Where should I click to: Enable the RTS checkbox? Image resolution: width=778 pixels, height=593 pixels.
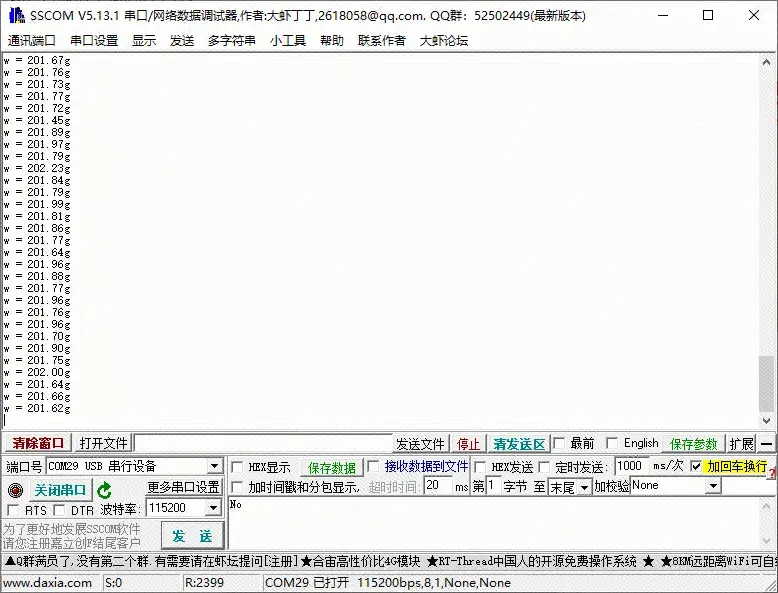coord(13,510)
